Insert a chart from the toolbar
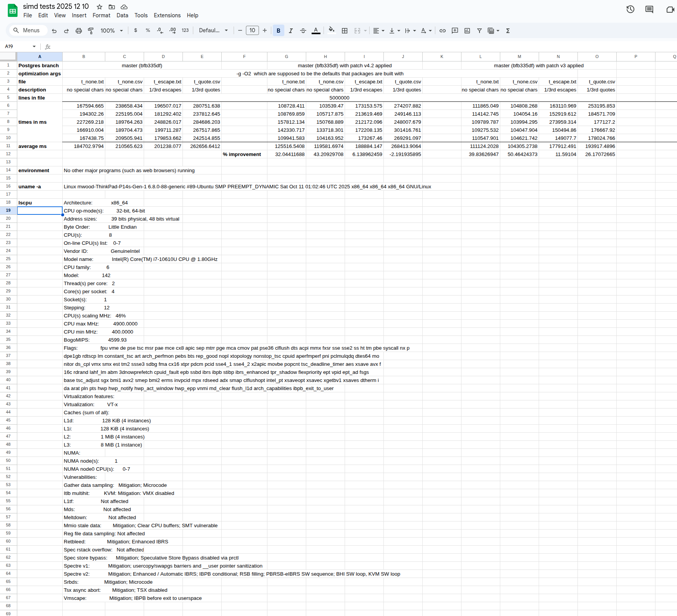 click(467, 30)
